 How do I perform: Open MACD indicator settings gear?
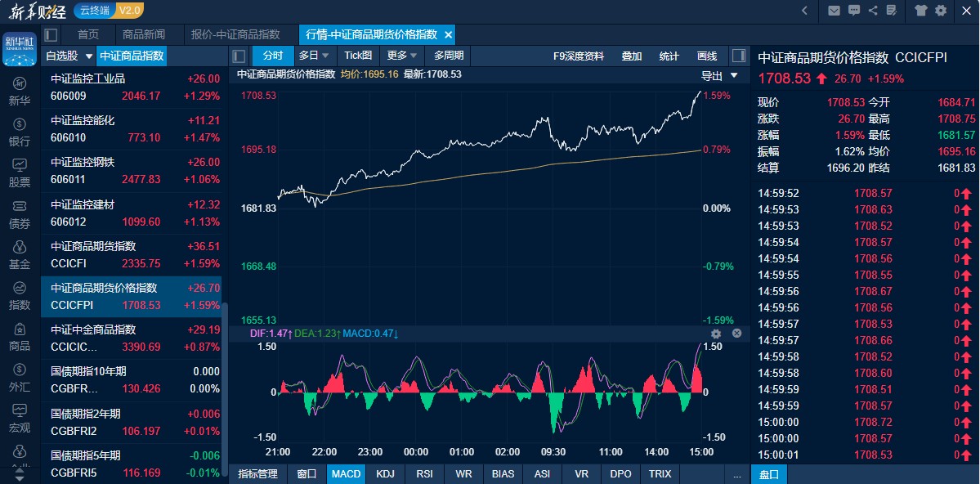(x=716, y=334)
